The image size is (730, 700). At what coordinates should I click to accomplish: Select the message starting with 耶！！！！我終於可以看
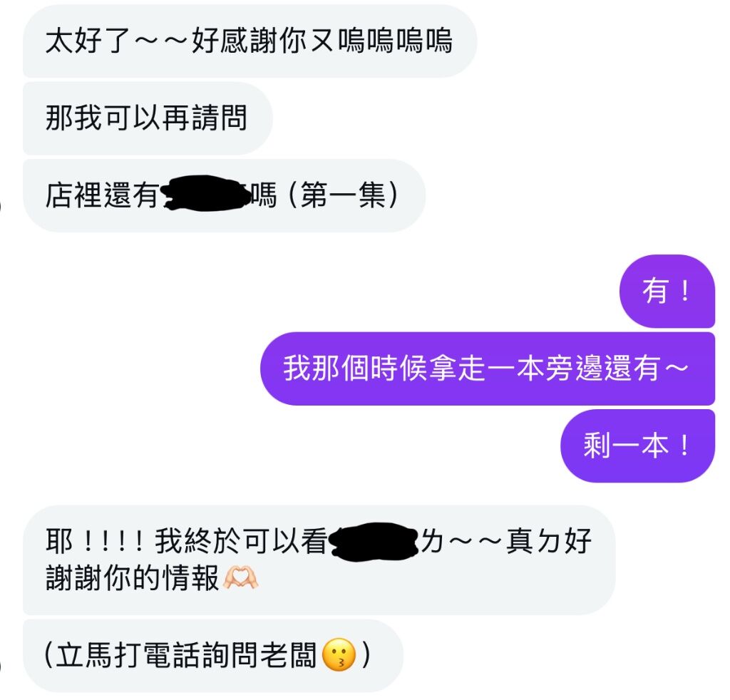coord(319,560)
